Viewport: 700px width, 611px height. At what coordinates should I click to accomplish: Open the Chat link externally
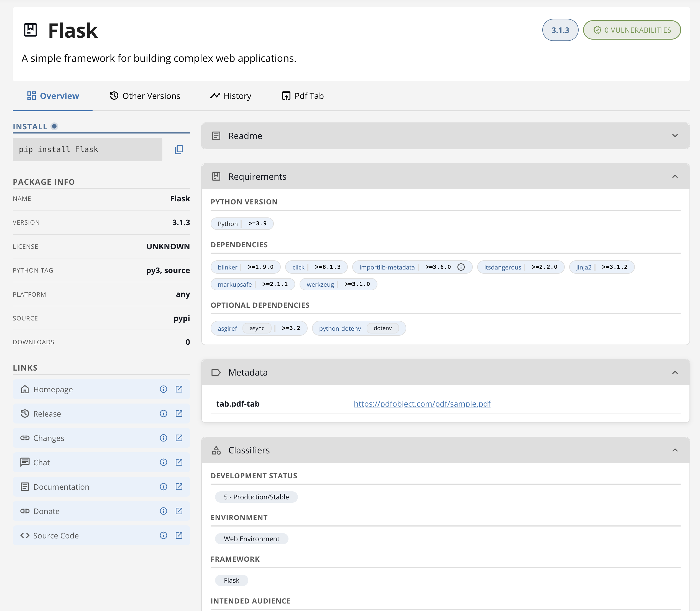(179, 462)
